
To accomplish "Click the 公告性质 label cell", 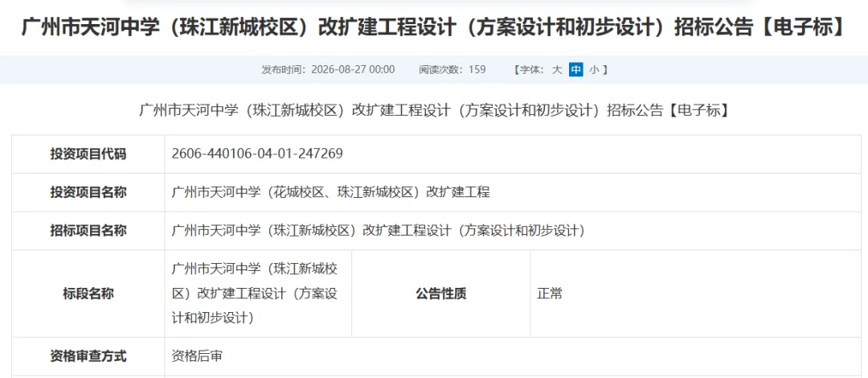I will 441,294.
